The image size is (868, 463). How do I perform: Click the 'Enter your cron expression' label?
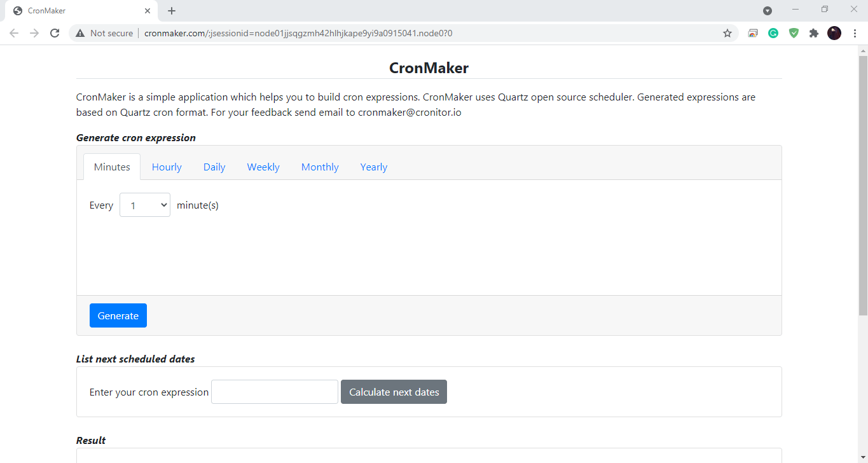149,392
